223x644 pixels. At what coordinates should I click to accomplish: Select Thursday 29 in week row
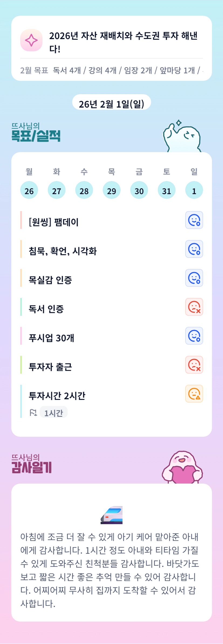[112, 190]
